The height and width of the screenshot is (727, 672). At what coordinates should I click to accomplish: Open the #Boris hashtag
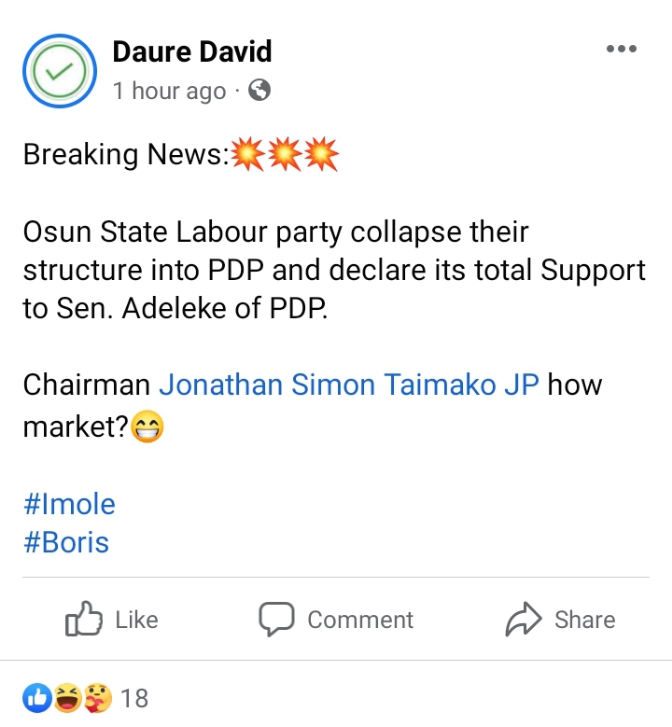click(66, 542)
